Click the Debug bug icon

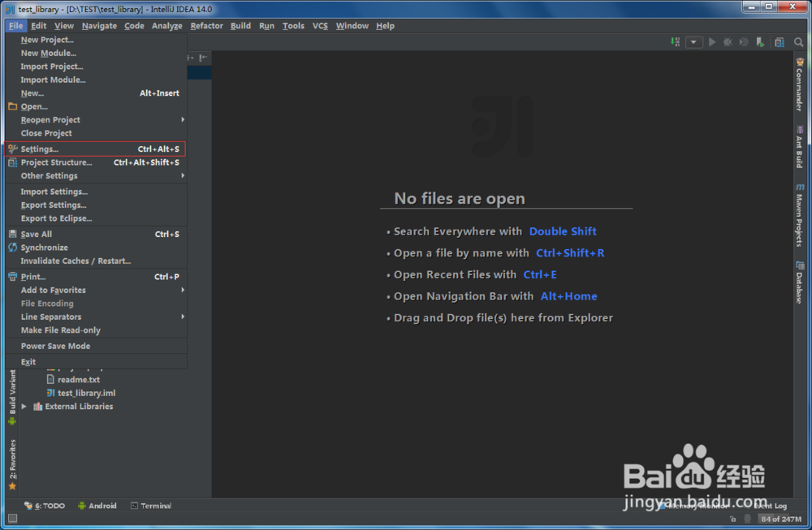(728, 42)
